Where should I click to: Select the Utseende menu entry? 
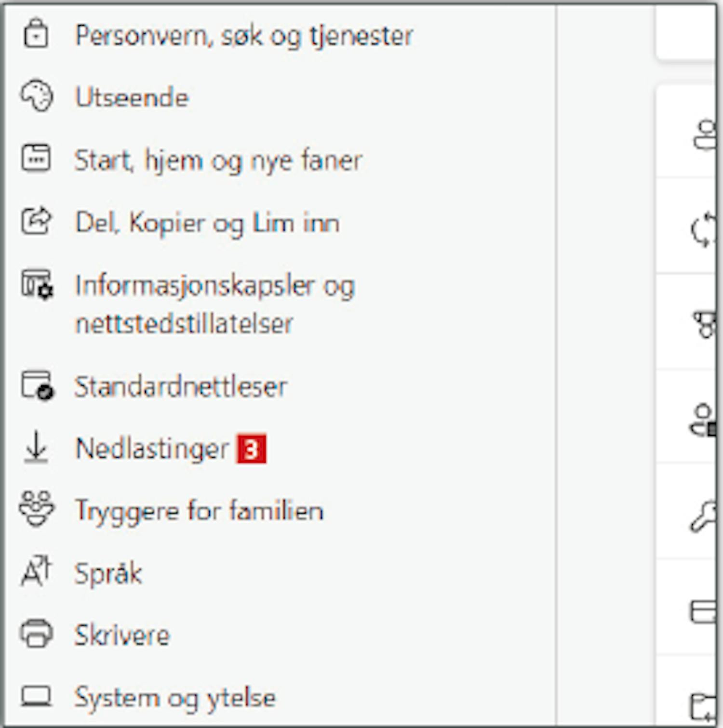pyautogui.click(x=132, y=97)
